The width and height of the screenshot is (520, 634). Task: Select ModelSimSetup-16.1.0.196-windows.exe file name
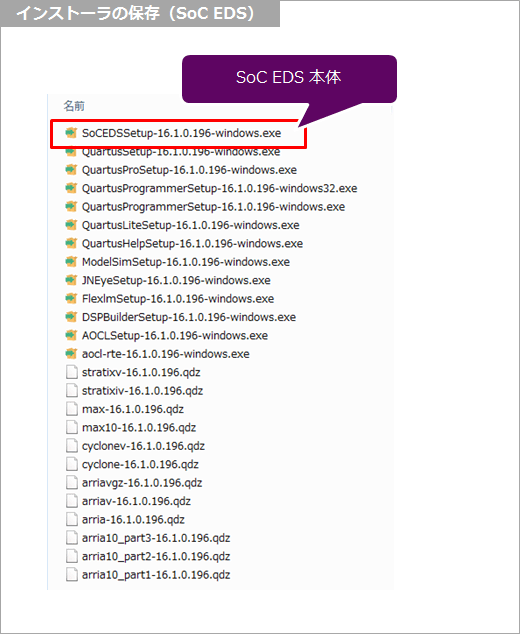point(186,262)
